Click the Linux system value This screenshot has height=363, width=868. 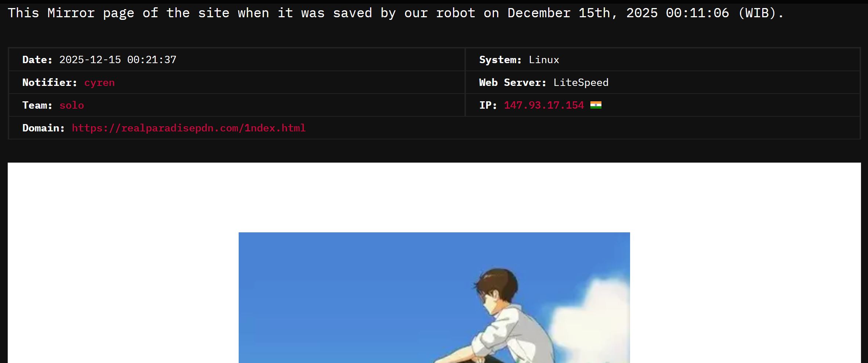[x=544, y=60]
